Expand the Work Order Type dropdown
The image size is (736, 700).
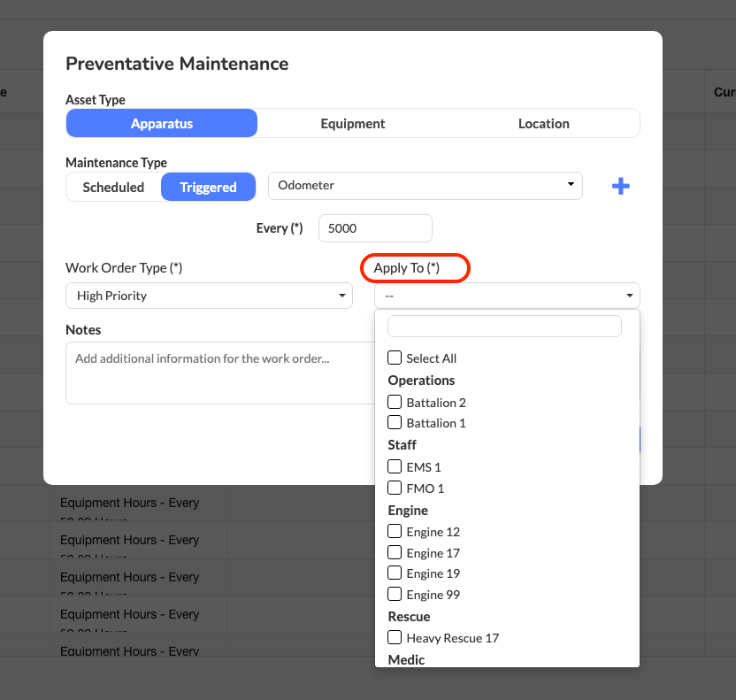209,296
